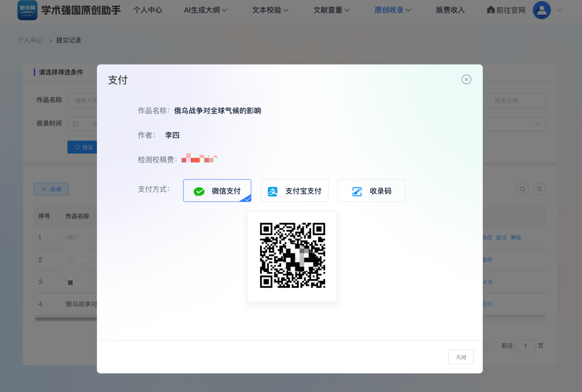
Task: Select 微信支付 payment method
Action: click(217, 191)
